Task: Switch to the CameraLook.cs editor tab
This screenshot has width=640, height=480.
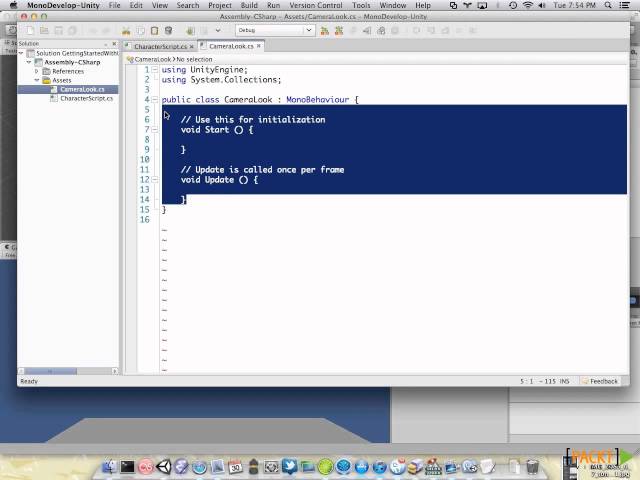Action: point(231,46)
